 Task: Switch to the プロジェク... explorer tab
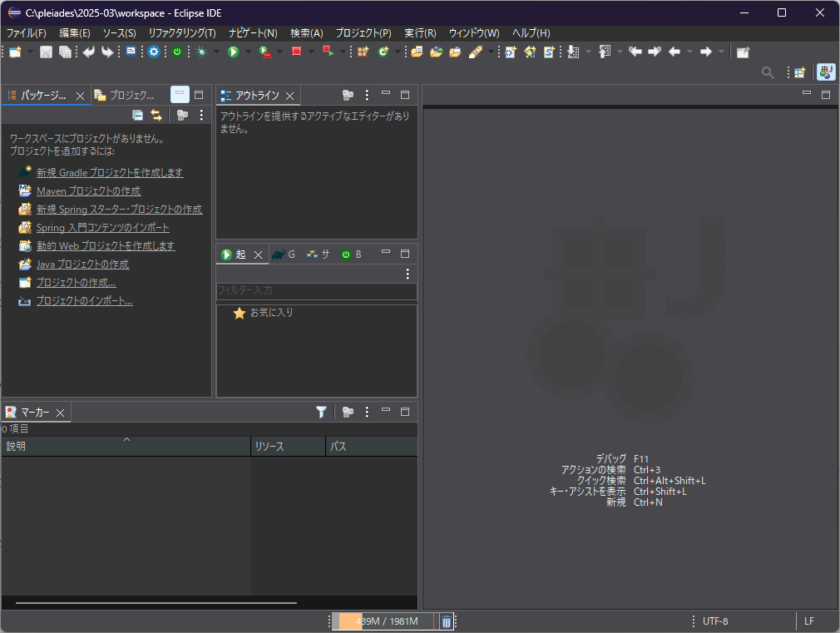[125, 96]
